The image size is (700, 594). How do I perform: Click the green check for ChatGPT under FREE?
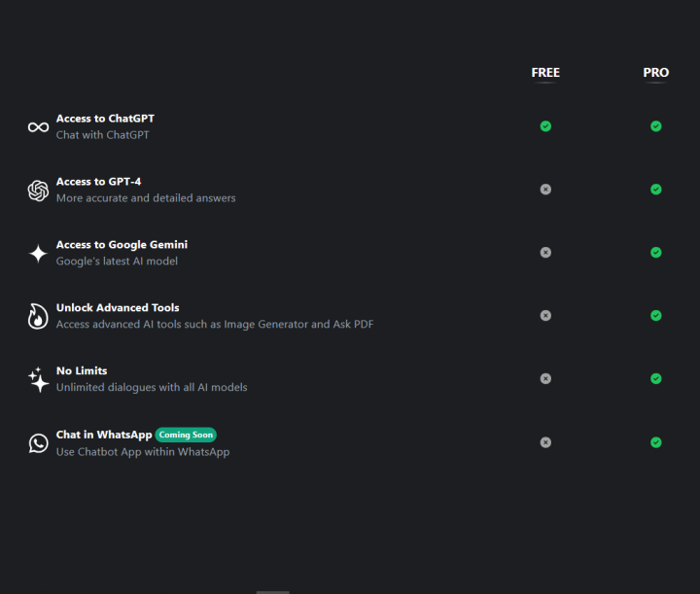click(545, 126)
